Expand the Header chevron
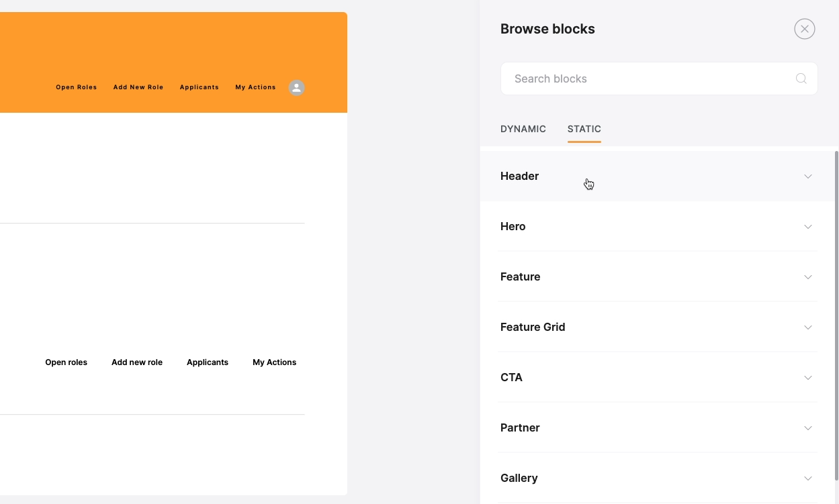This screenshot has width=839, height=504. coord(807,177)
